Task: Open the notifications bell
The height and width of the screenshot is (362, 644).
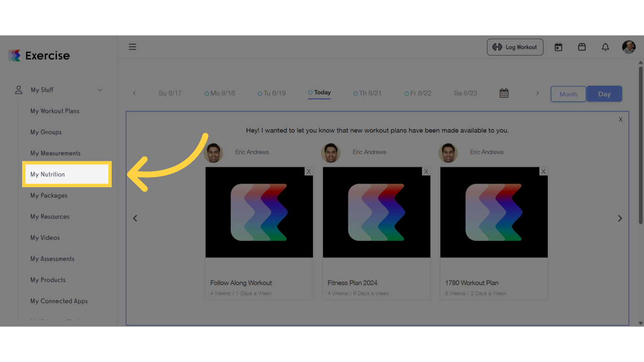Action: point(605,47)
